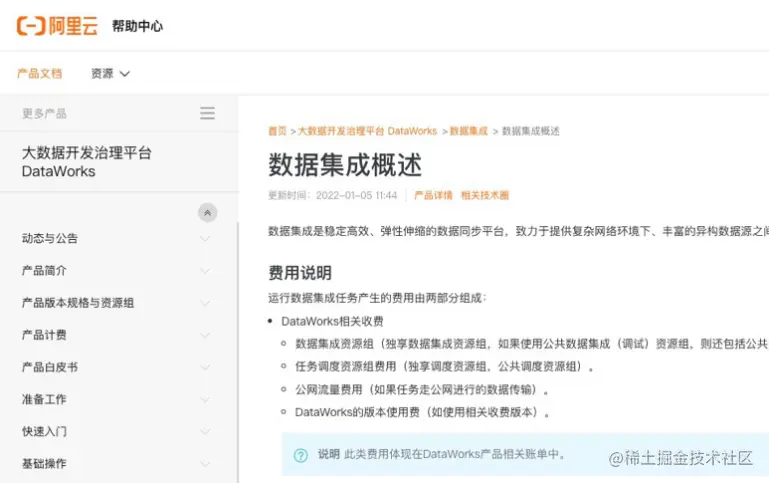
Task: Go to 首页 breadcrumb link
Action: click(x=277, y=131)
